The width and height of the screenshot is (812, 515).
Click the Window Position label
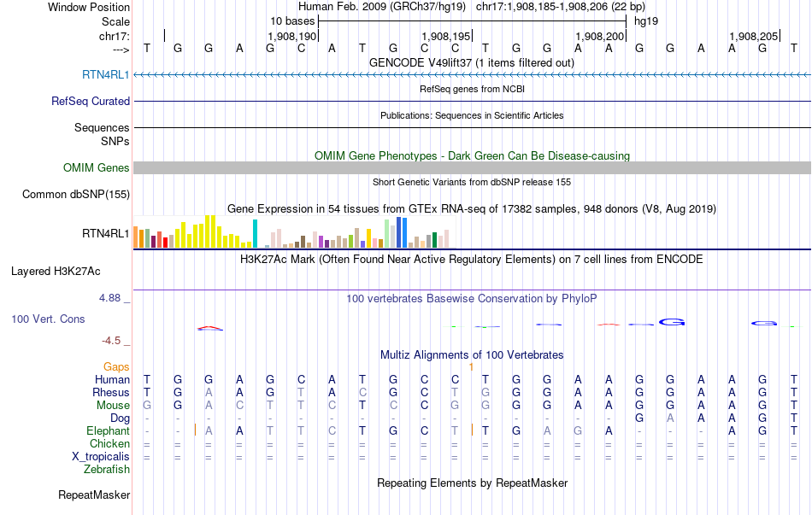click(89, 7)
